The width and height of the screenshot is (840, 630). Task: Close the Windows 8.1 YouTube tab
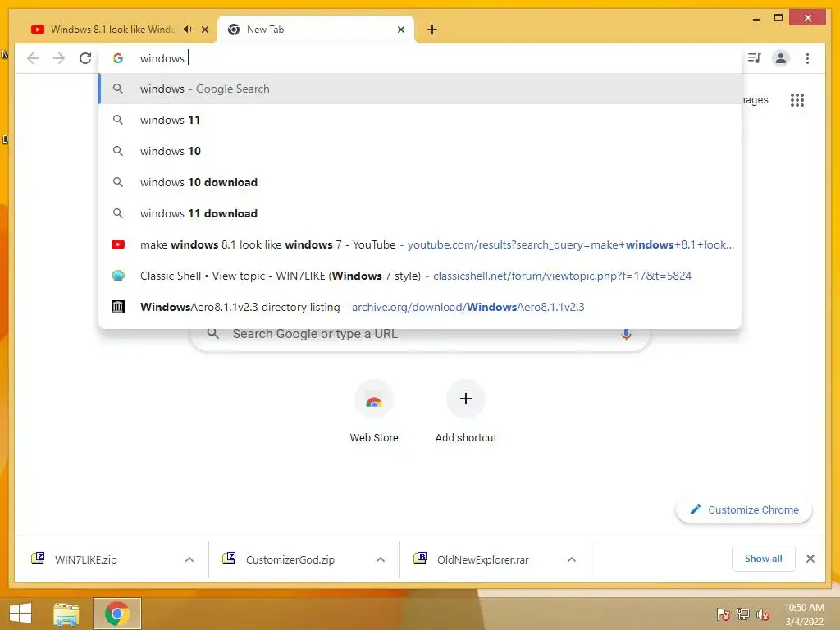(204, 30)
